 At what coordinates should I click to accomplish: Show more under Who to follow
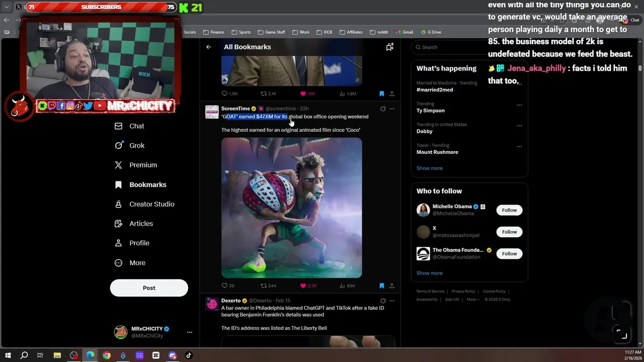[430, 273]
